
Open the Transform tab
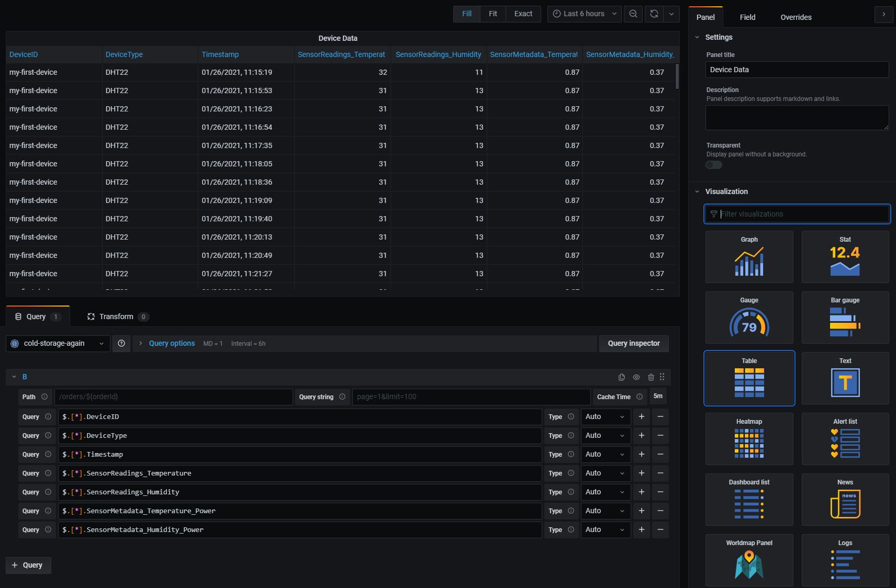118,316
